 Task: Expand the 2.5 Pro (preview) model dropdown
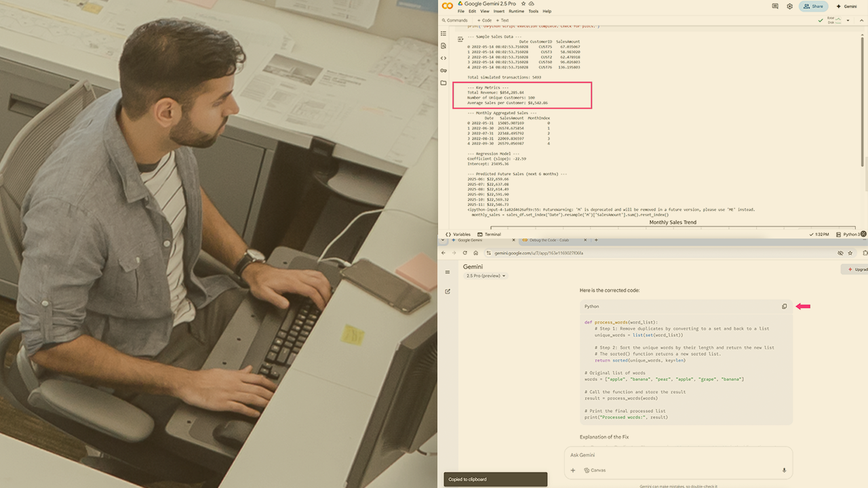[x=486, y=276]
